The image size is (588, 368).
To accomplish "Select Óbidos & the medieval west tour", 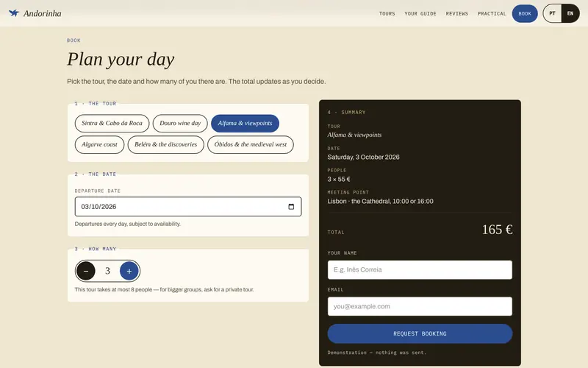I will [x=251, y=144].
